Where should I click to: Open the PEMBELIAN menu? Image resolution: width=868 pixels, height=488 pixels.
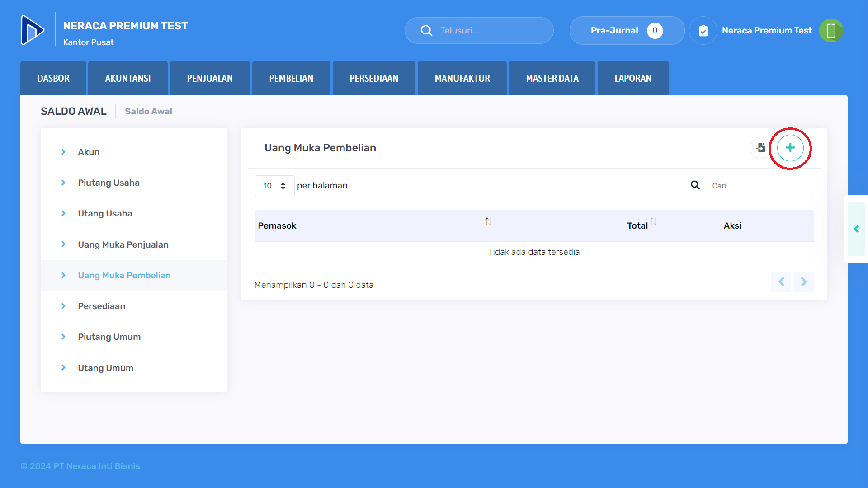pos(291,78)
